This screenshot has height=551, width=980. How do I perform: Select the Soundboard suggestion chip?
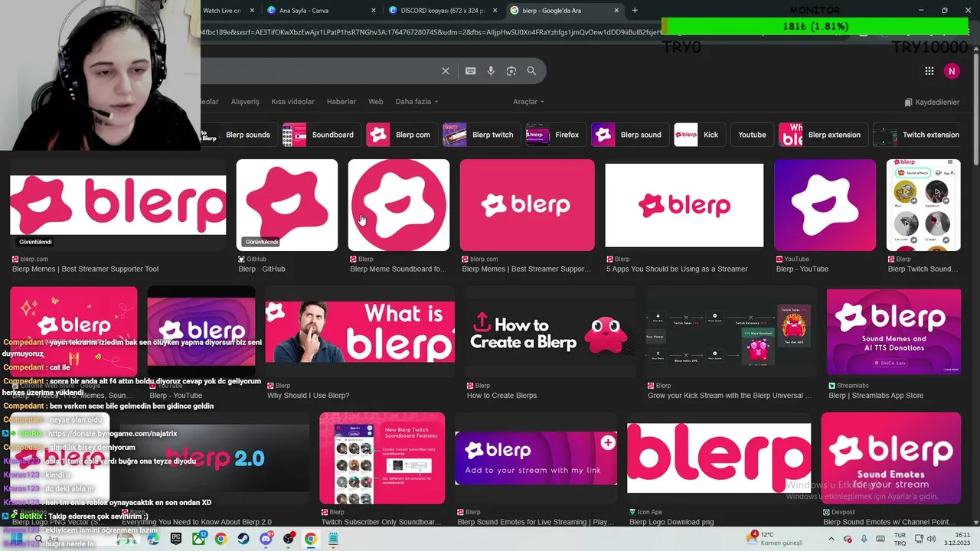point(322,135)
